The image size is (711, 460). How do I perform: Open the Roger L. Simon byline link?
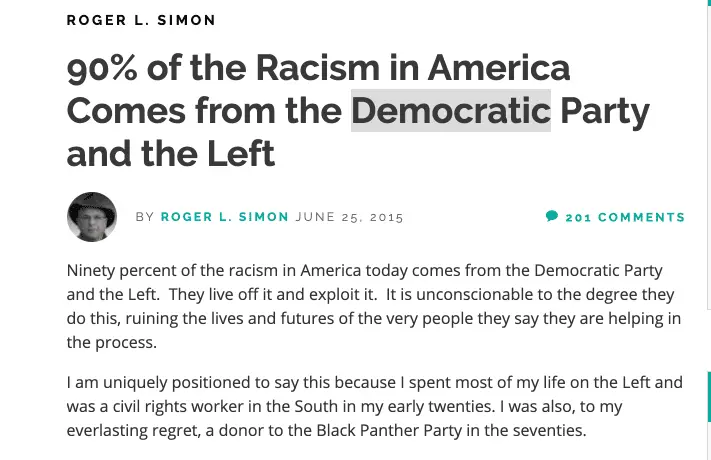point(225,217)
